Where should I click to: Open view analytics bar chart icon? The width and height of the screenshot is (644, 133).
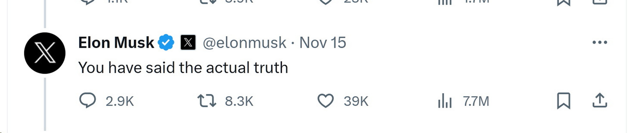445,101
